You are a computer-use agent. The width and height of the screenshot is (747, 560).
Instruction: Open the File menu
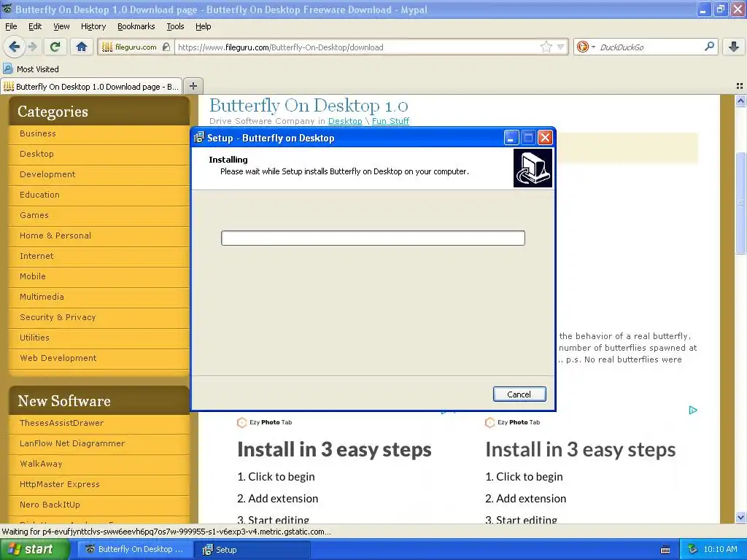coord(11,26)
